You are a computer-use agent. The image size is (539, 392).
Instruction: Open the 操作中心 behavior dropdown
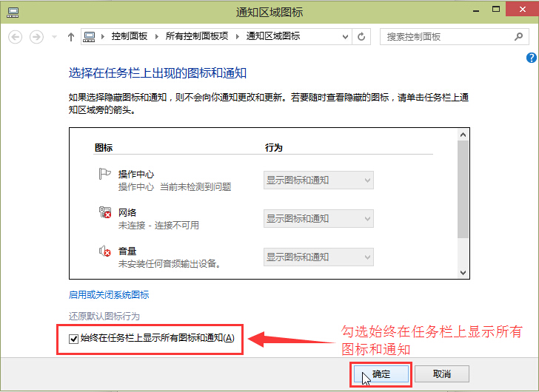(318, 180)
